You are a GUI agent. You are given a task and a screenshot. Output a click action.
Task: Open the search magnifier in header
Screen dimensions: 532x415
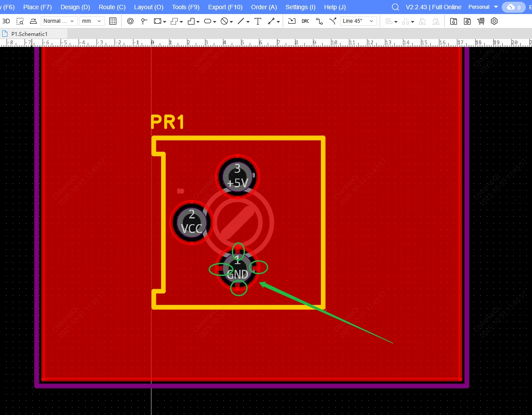(395, 7)
